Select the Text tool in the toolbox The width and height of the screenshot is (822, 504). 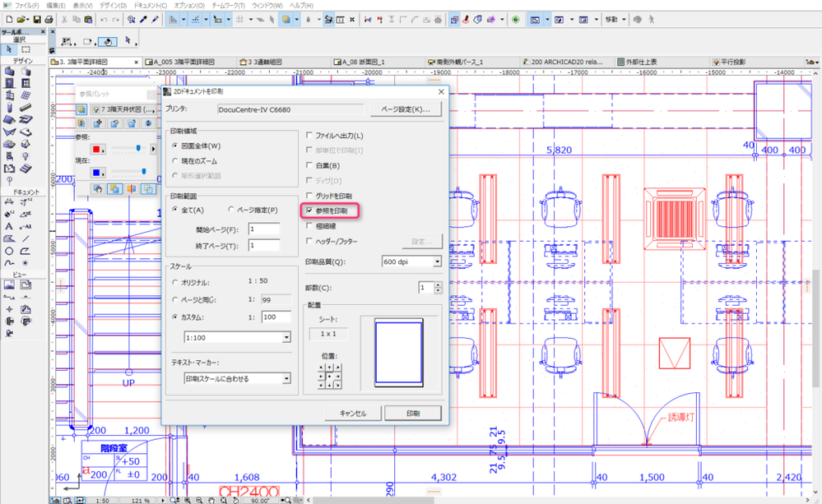point(9,226)
